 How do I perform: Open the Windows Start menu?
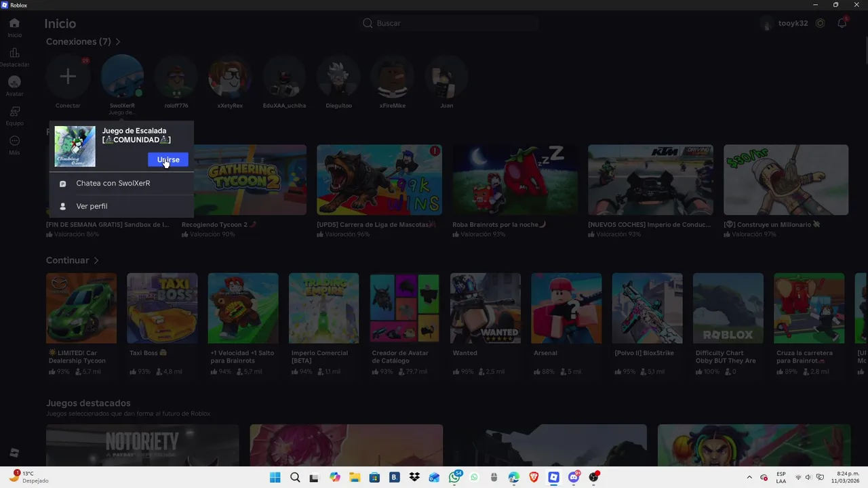pyautogui.click(x=275, y=477)
